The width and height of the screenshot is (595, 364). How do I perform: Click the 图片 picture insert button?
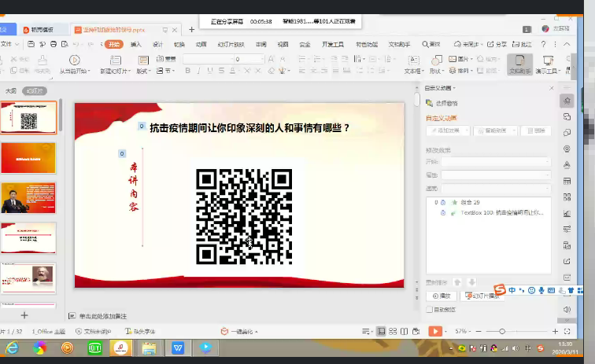pos(460,59)
